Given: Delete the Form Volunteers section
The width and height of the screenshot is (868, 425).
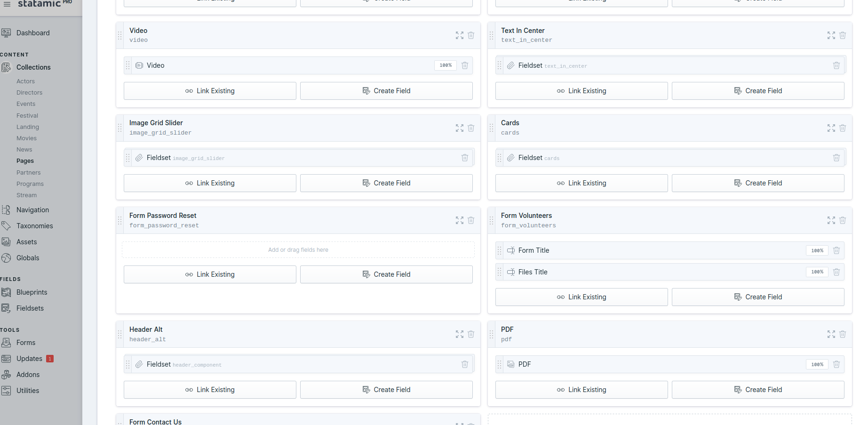Looking at the screenshot, I should [x=843, y=220].
